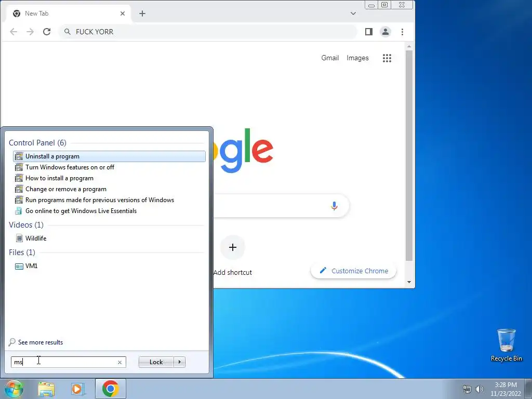The width and height of the screenshot is (532, 399).
Task: Click the Control Panel (6) group header
Action: click(37, 143)
